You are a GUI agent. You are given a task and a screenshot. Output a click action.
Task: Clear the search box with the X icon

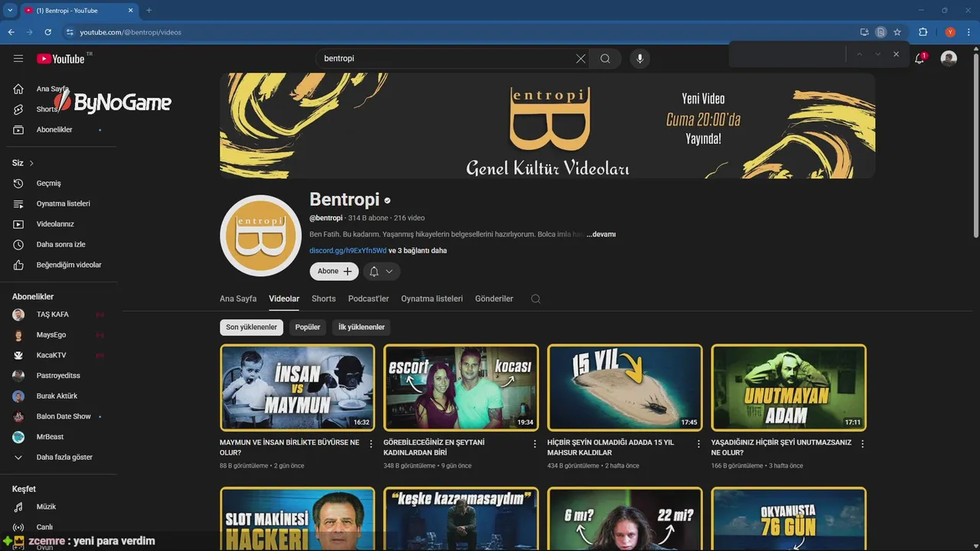tap(580, 59)
